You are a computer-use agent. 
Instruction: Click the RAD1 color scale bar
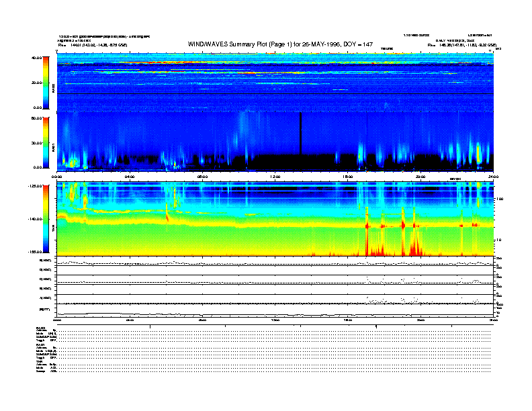click(x=46, y=142)
